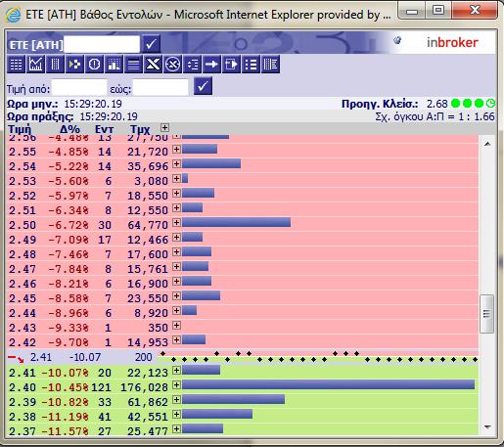Screen dimensions: 504x447
Task: Click the single dotted column toolbar icon
Action: coord(55,64)
